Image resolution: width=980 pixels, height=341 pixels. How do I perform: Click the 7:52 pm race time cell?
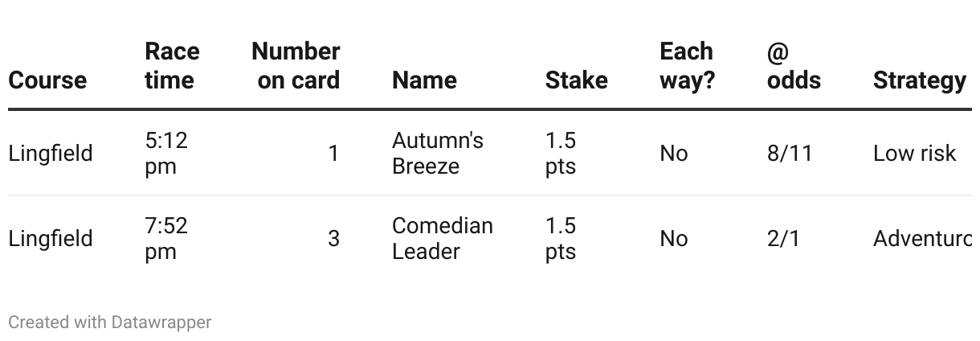point(166,238)
